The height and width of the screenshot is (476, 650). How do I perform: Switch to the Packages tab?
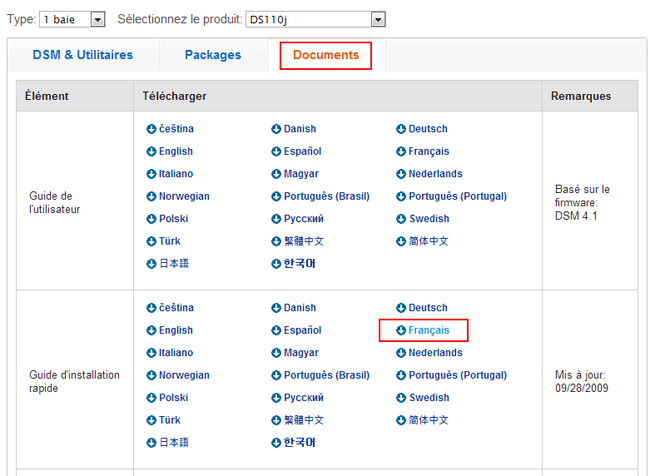(212, 56)
